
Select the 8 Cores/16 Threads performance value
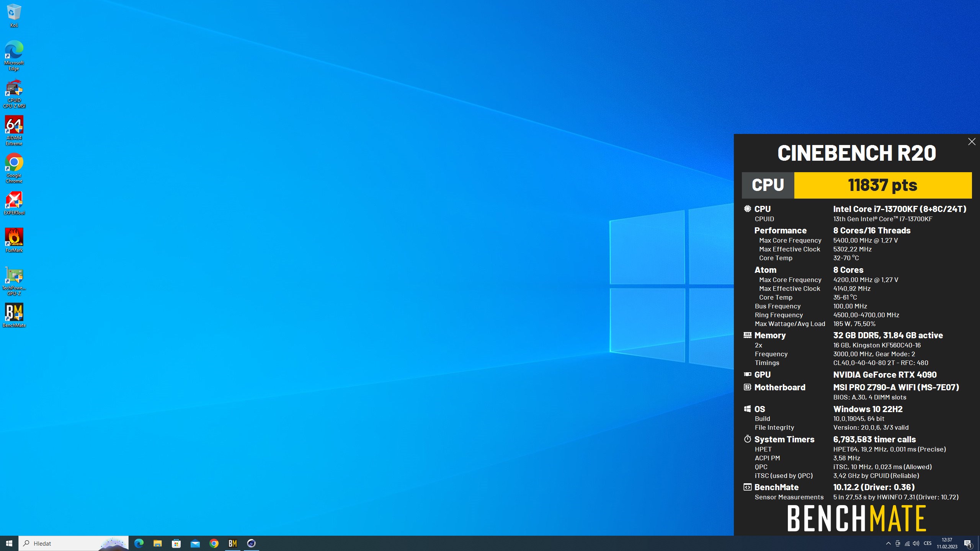(x=872, y=230)
